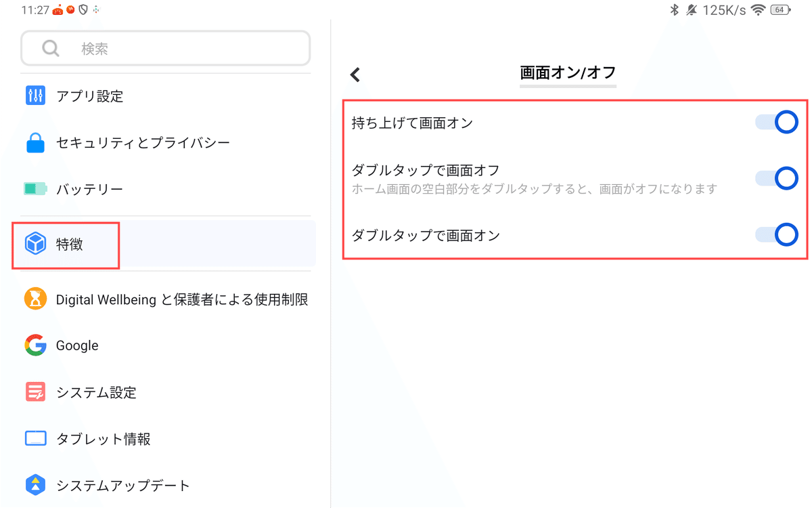Tap the Bluetooth status bar icon

(x=673, y=9)
